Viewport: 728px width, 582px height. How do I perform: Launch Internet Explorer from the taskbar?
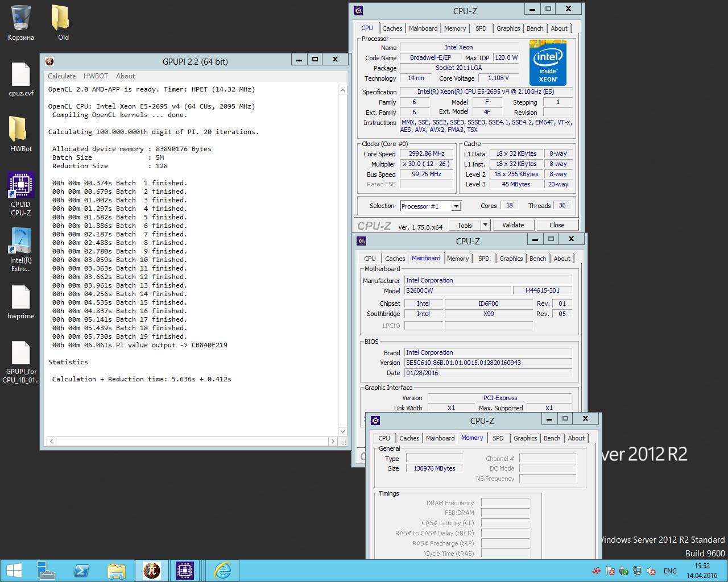pyautogui.click(x=222, y=571)
